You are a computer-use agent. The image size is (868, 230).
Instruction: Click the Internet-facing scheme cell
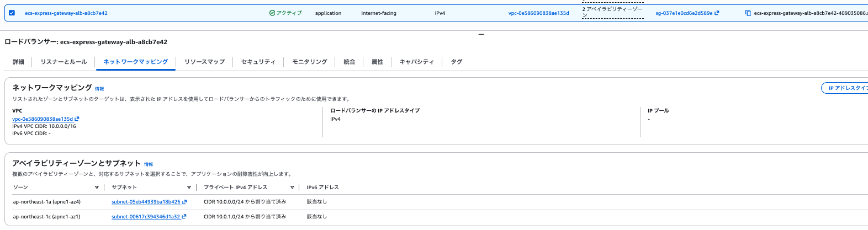click(379, 13)
